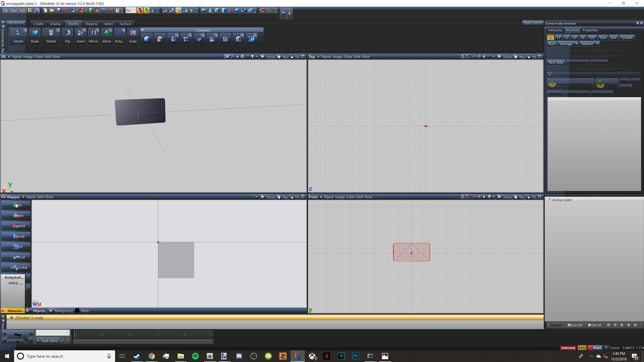Open the Hierarchy tab
Viewport: 644px width, 362px height.
pos(555,30)
